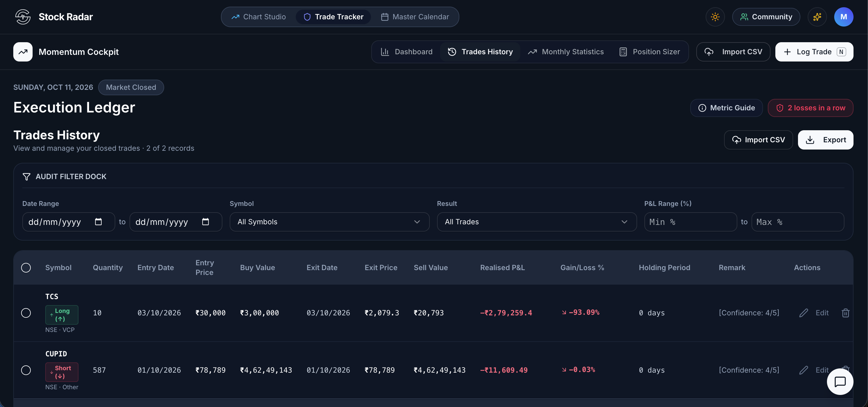The width and height of the screenshot is (868, 407).
Task: Click the Edit link for TCS trade
Action: pyautogui.click(x=822, y=313)
